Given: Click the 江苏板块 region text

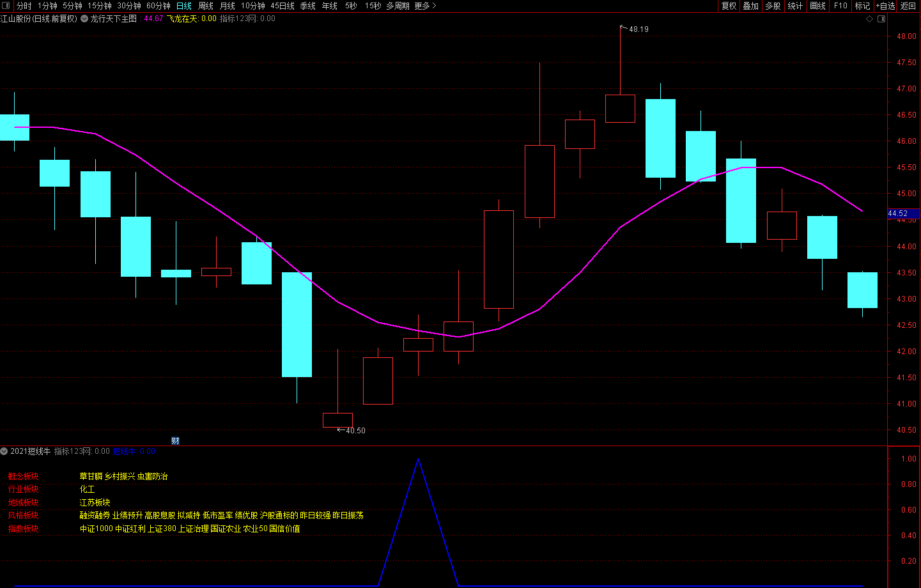Looking at the screenshot, I should pos(95,502).
